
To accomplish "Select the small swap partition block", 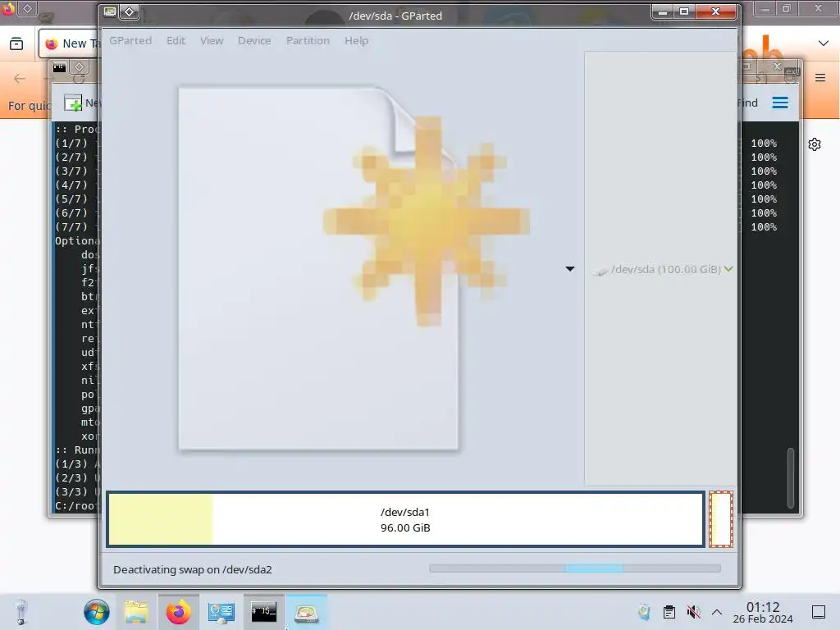I will 721,519.
